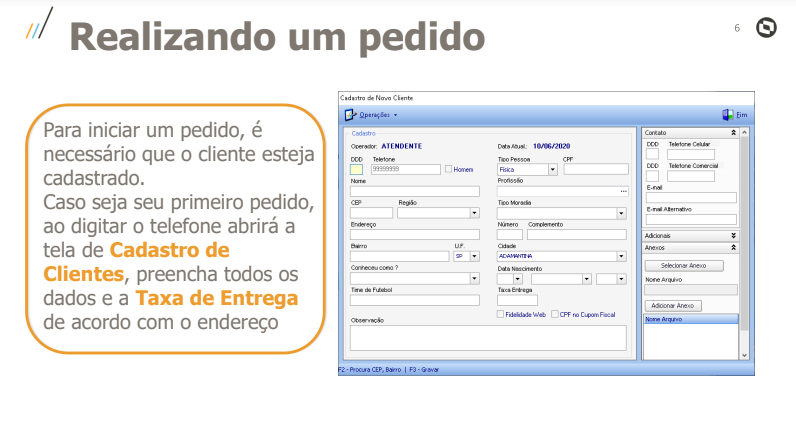Click the Endereço input field
This screenshot has height=445, width=796.
coord(415,234)
